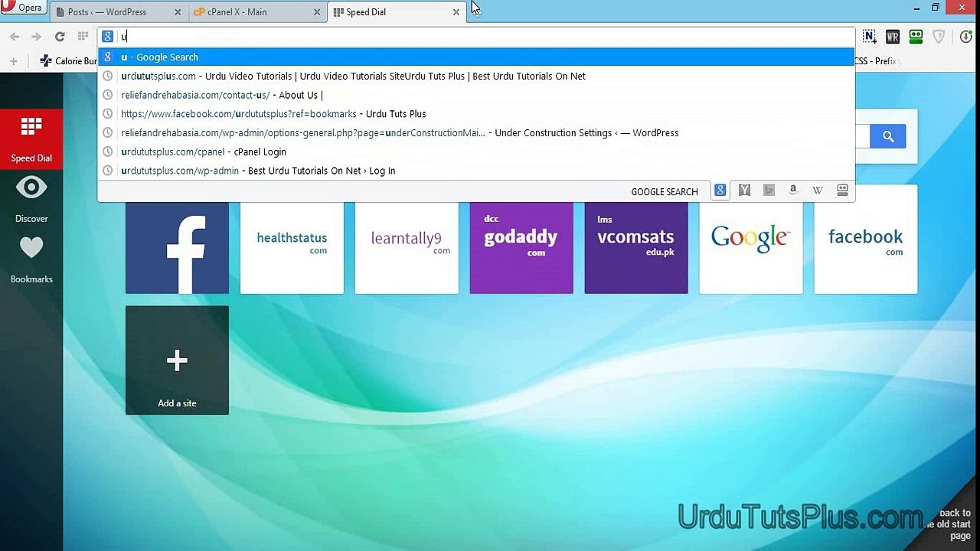This screenshot has width=980, height=551.
Task: Open the vcomsats.edu.pk speed dial tile
Action: (x=636, y=248)
